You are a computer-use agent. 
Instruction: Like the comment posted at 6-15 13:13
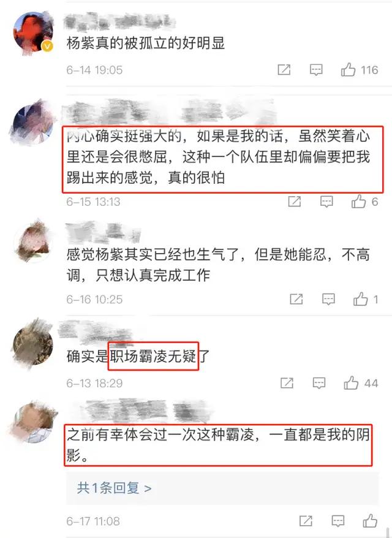point(358,202)
